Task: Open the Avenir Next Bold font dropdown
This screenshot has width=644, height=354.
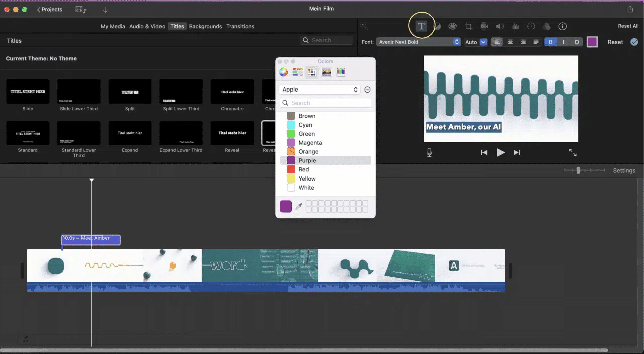Action: [419, 42]
